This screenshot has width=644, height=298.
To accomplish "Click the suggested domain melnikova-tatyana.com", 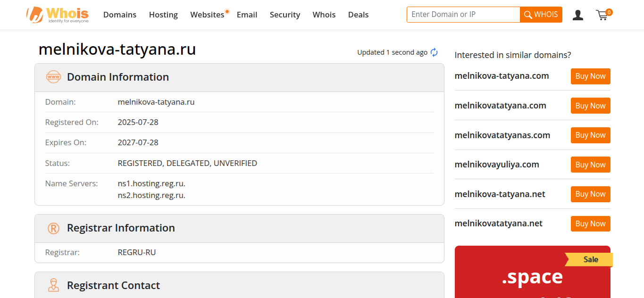I will point(502,76).
